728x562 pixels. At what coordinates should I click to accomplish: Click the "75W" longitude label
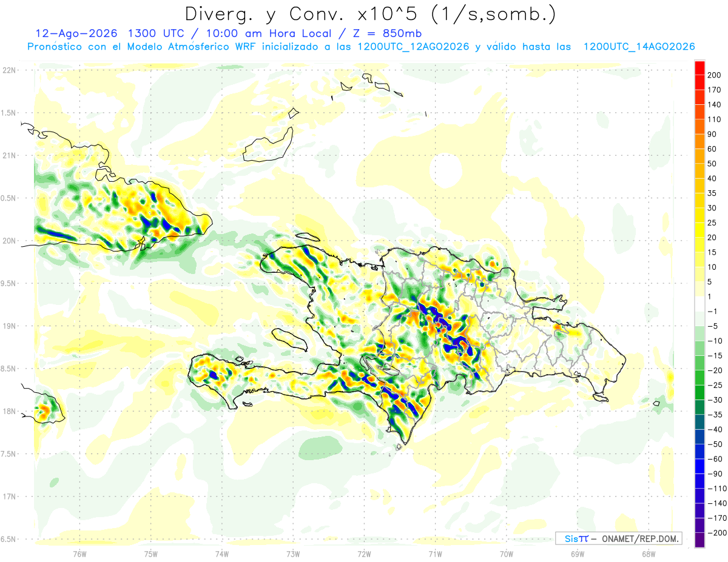[x=151, y=554]
